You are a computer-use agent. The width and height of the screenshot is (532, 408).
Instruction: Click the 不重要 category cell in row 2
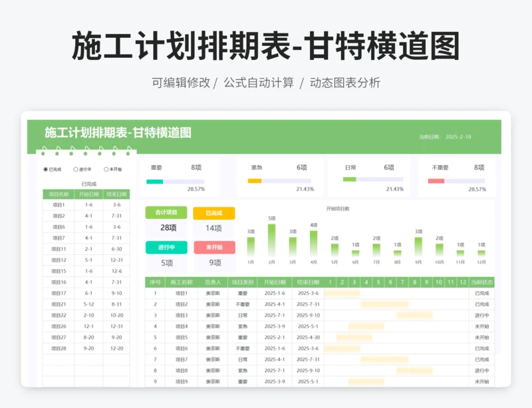[x=243, y=304]
